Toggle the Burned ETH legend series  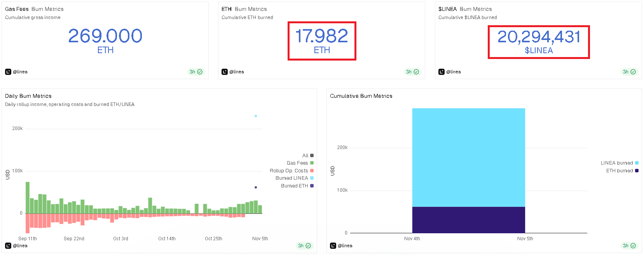pos(297,186)
